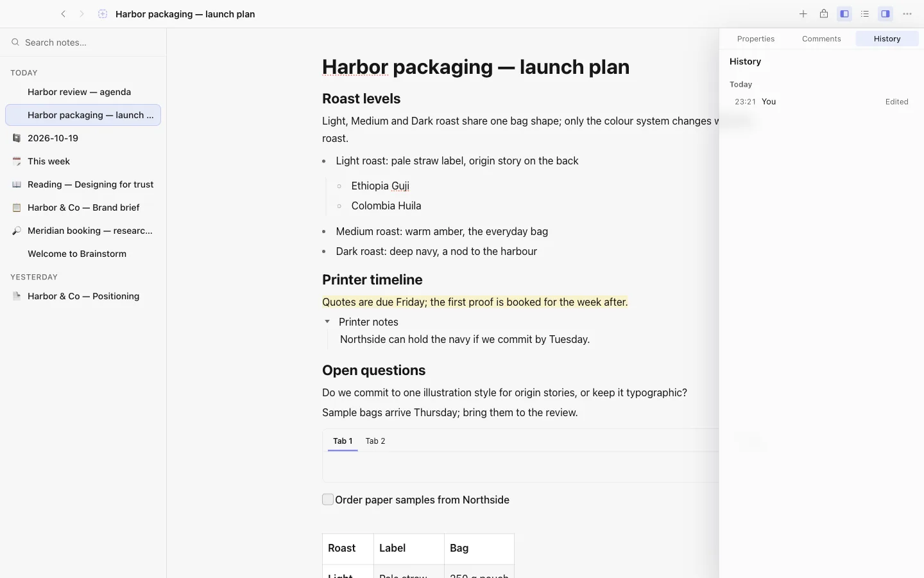Go back with the left chevron arrow

point(63,14)
